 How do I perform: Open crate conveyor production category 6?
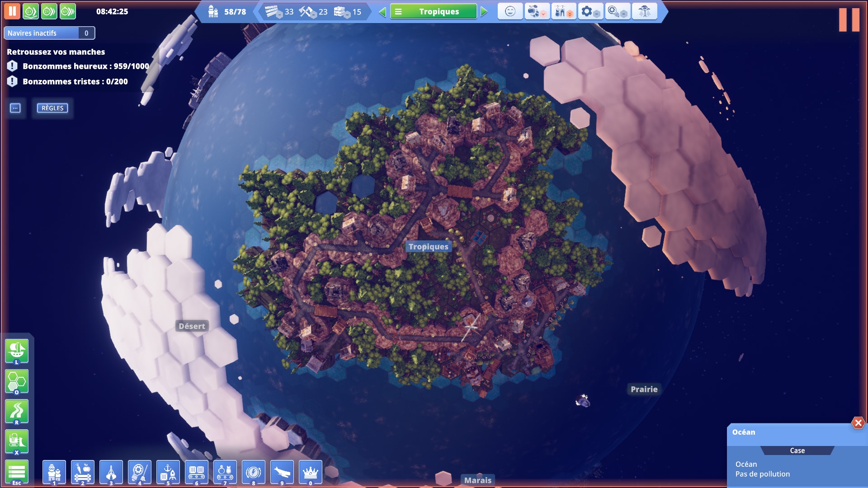[197, 473]
